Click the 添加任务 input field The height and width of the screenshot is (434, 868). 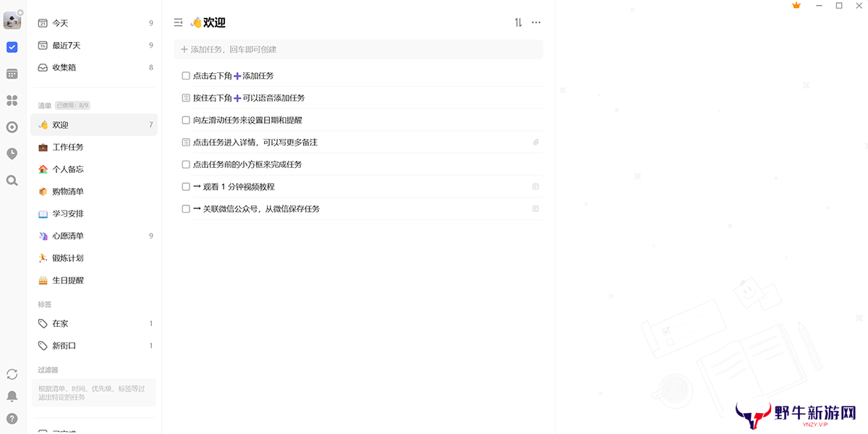coord(358,49)
